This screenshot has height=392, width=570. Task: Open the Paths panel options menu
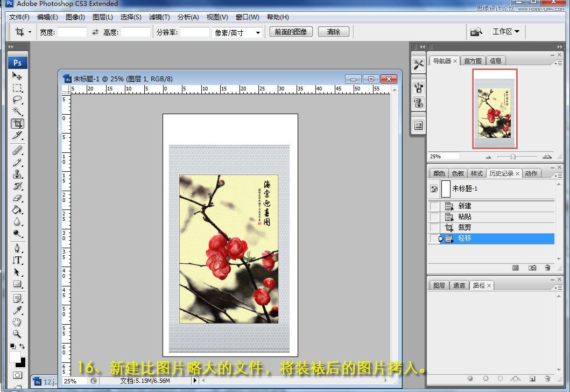point(558,288)
